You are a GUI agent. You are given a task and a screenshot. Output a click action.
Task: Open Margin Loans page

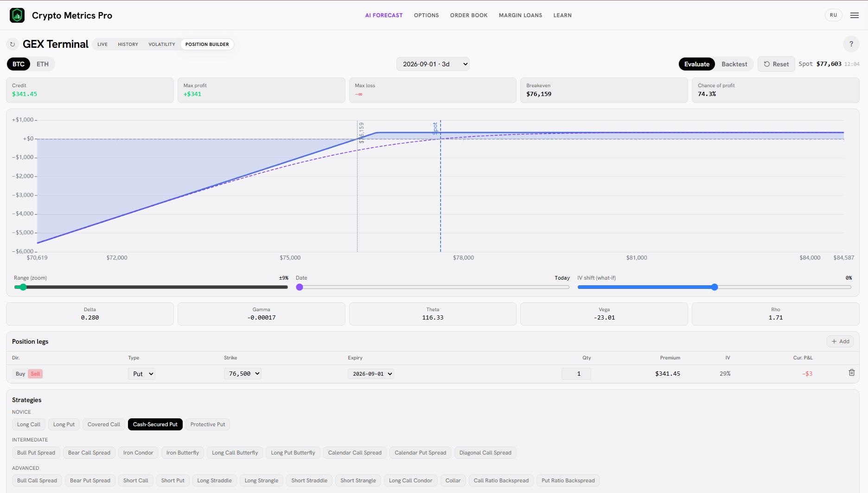click(x=521, y=15)
